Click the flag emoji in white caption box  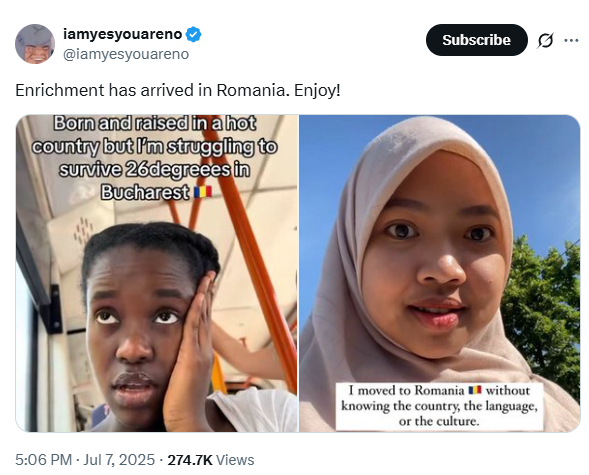point(475,390)
